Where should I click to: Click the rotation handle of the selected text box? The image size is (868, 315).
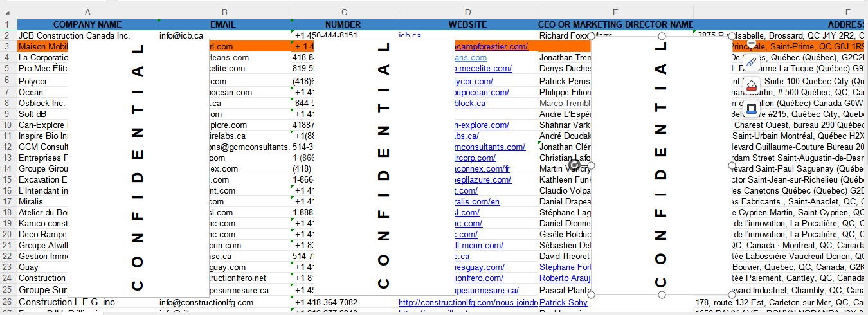[x=575, y=165]
